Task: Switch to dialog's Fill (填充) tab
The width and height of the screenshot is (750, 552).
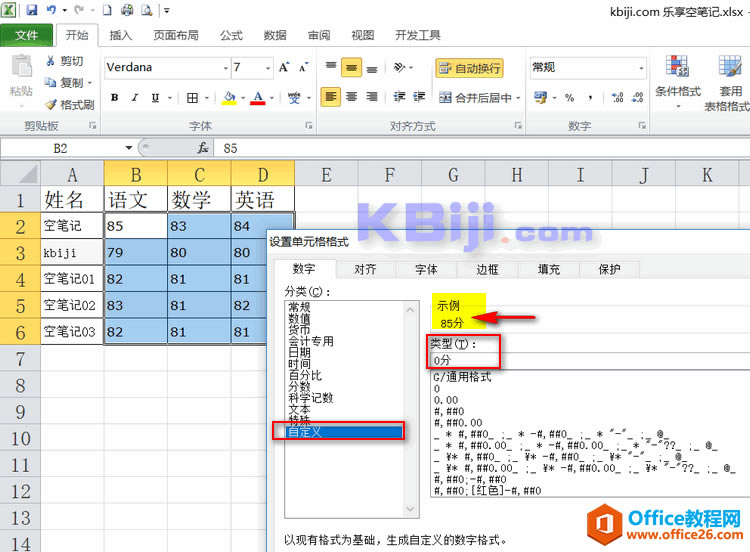Action: click(548, 269)
